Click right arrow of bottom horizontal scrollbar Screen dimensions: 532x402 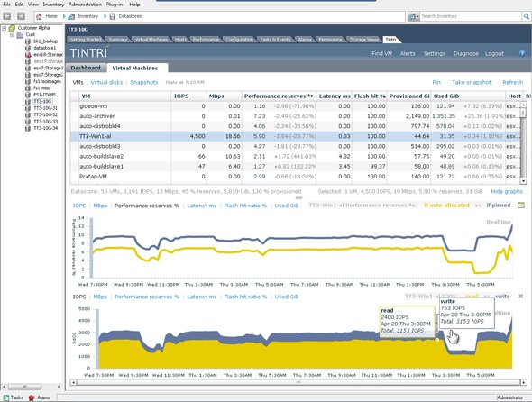(x=524, y=382)
